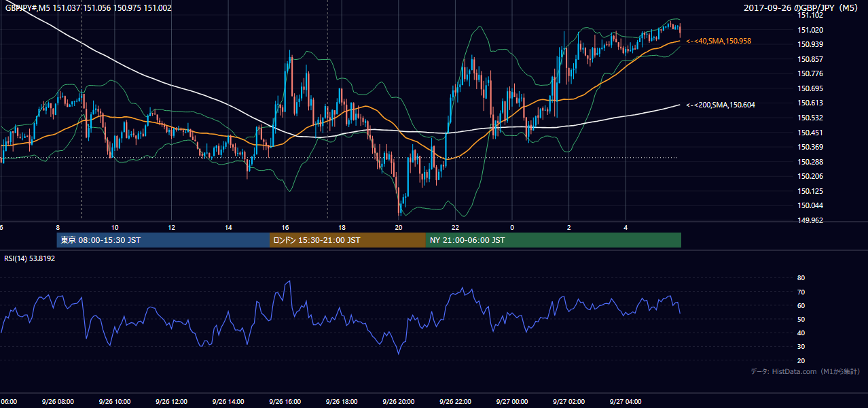868x408 pixels.
Task: Click bottom timeline label 9/26 14:00
Action: pos(227,402)
